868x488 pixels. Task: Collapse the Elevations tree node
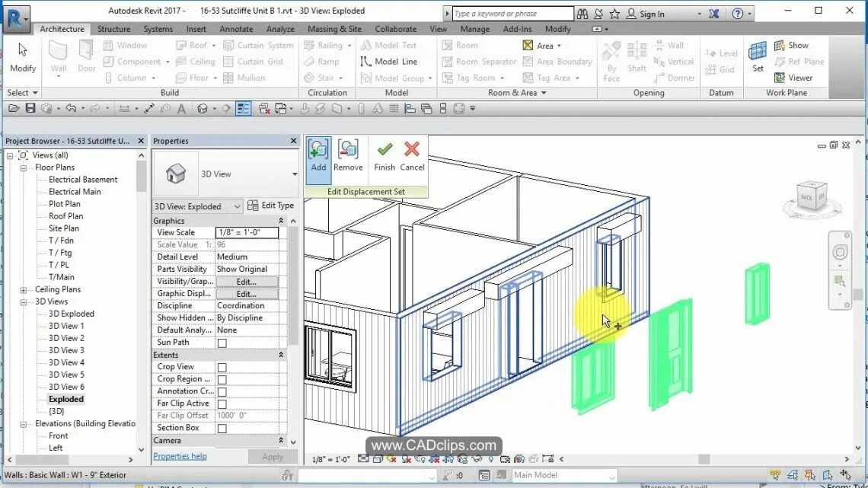24,424
